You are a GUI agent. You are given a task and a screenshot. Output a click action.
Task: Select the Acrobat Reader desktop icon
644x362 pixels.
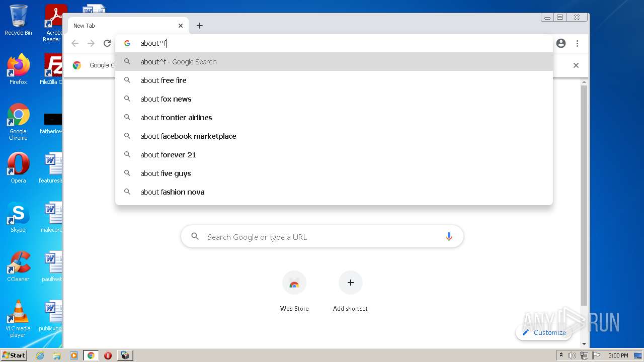(x=53, y=23)
